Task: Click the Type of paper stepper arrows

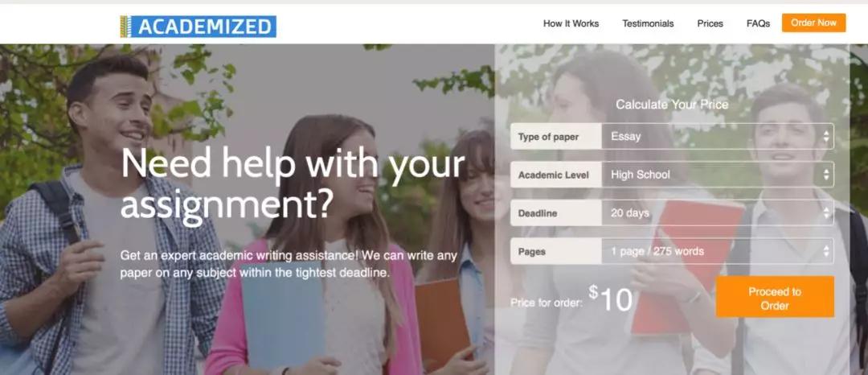Action: coord(826,136)
